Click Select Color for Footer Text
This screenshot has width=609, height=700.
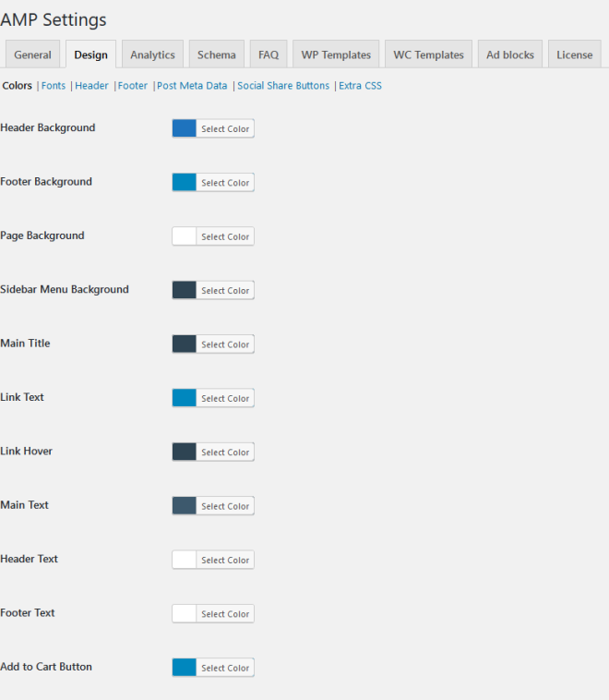225,614
